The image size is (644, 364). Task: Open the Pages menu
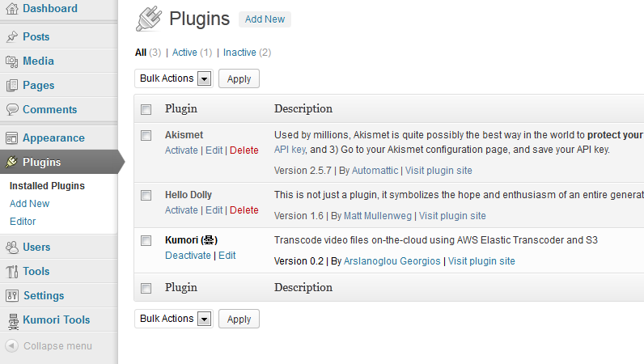pyautogui.click(x=39, y=85)
